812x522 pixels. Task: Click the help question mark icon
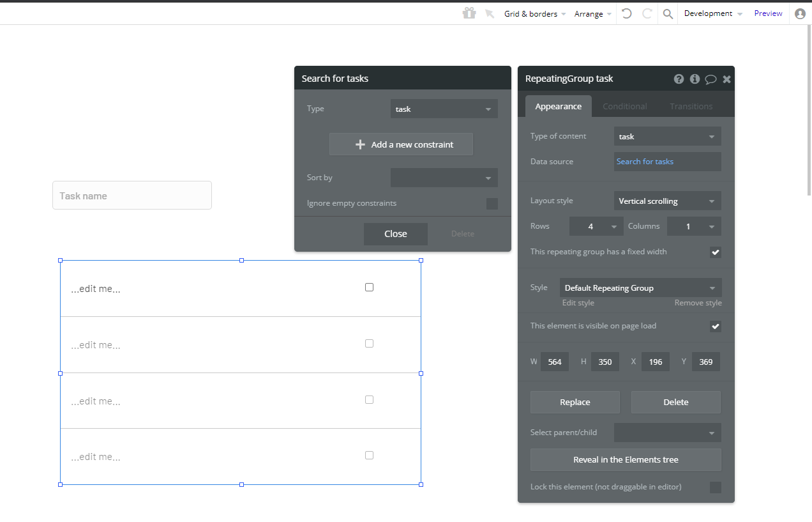pyautogui.click(x=679, y=79)
